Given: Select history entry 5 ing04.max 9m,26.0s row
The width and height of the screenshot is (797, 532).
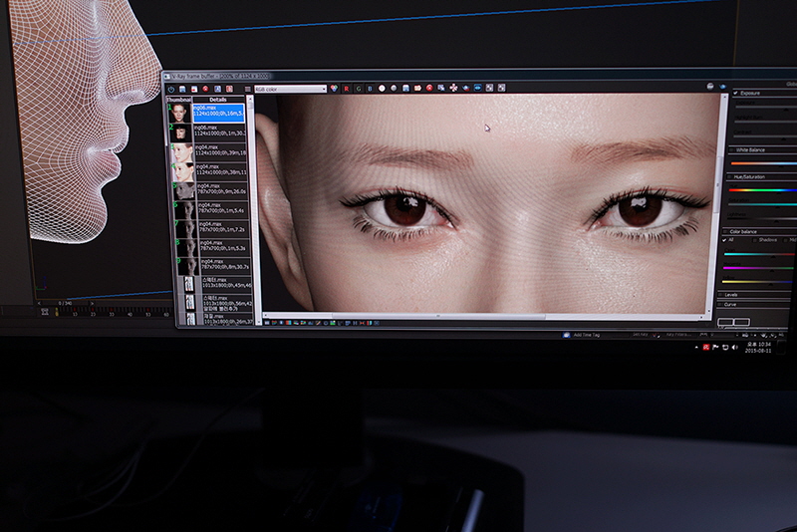Looking at the screenshot, I should [x=221, y=190].
